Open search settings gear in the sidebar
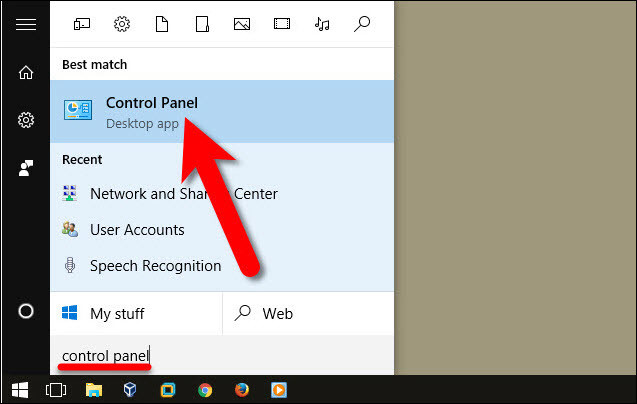This screenshot has width=637, height=404. (26, 120)
